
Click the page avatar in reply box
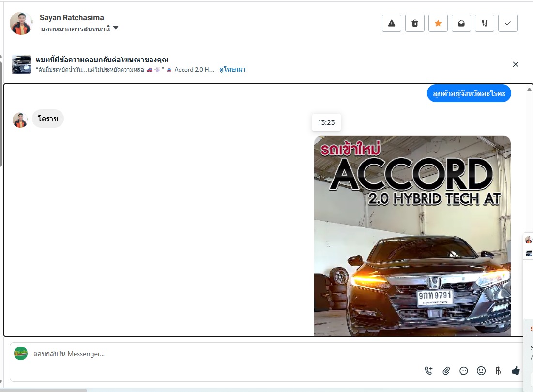[x=21, y=353]
